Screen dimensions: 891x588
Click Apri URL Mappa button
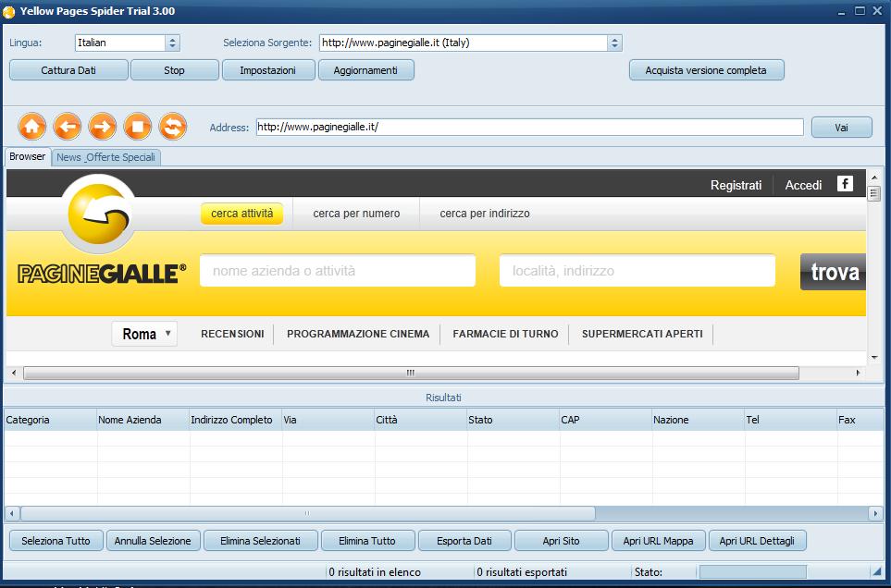[x=658, y=541]
